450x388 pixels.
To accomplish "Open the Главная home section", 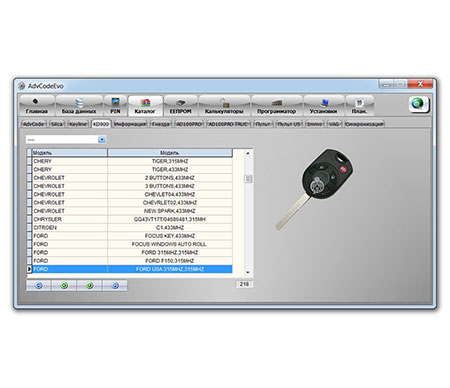I will pyautogui.click(x=37, y=106).
